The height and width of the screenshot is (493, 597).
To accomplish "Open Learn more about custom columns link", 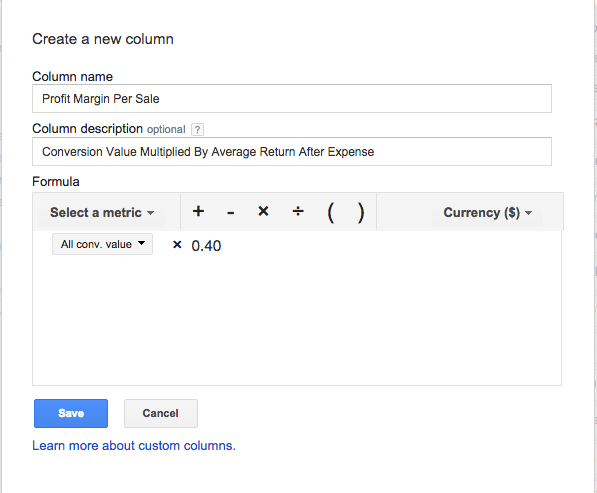I will [134, 445].
